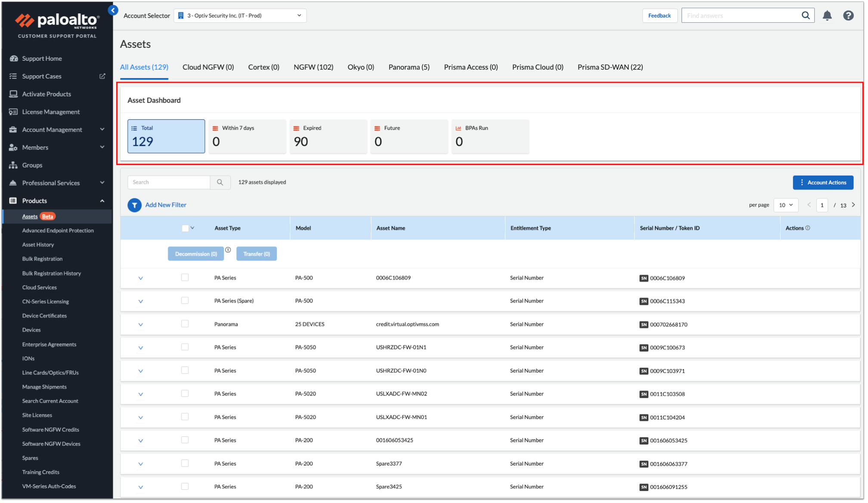Click the notifications bell icon
Image resolution: width=868 pixels, height=503 pixels.
pyautogui.click(x=827, y=16)
